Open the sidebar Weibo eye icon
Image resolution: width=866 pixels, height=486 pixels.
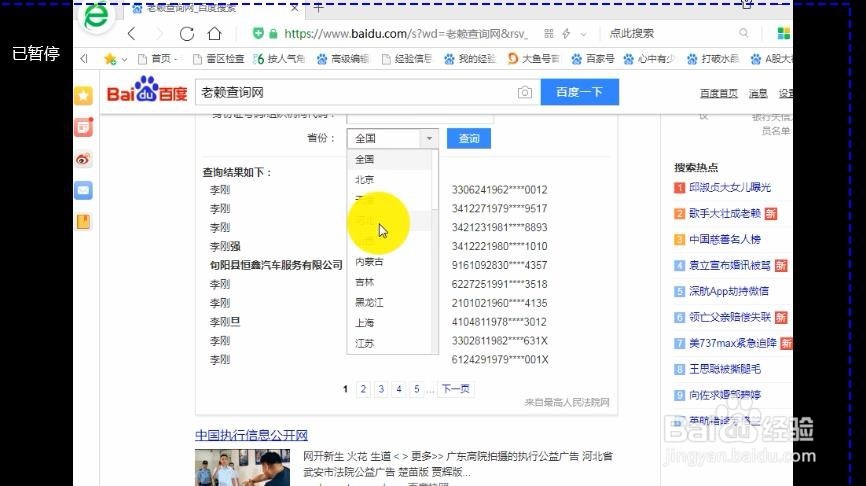tap(83, 160)
